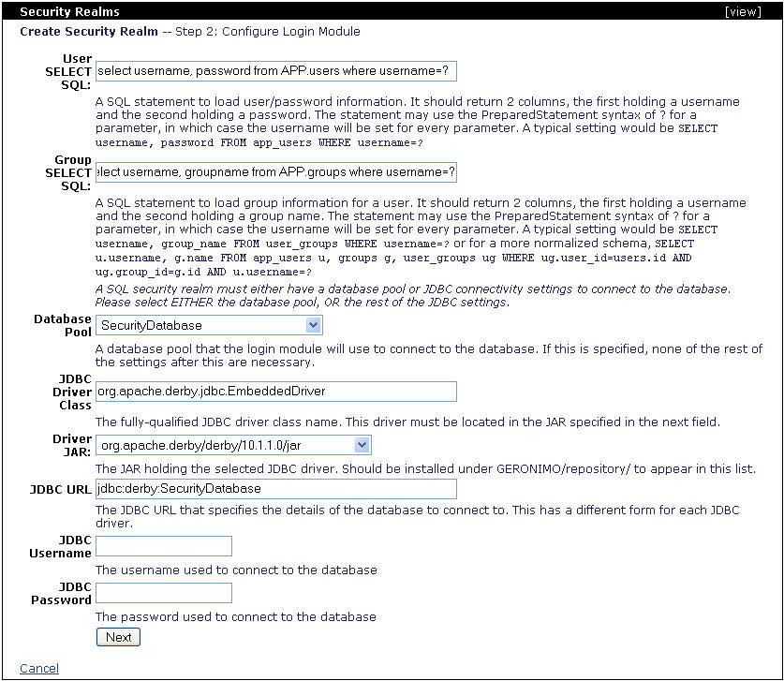
Task: Click the 'JDBC Driver Class' label
Action: tap(72, 392)
